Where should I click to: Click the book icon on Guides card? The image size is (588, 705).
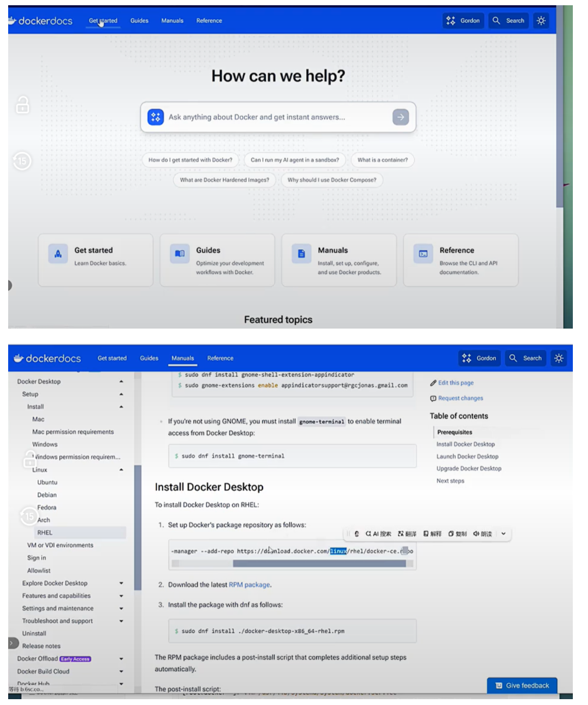point(180,254)
